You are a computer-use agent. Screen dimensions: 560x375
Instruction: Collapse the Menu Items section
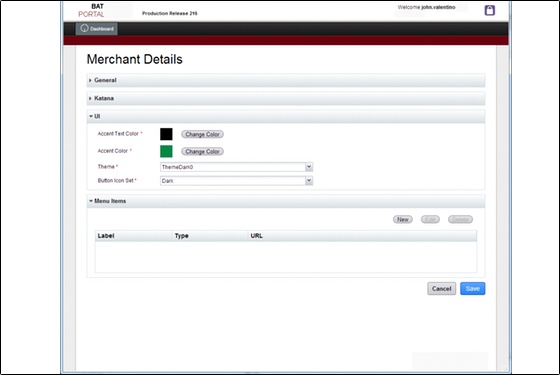(x=286, y=201)
